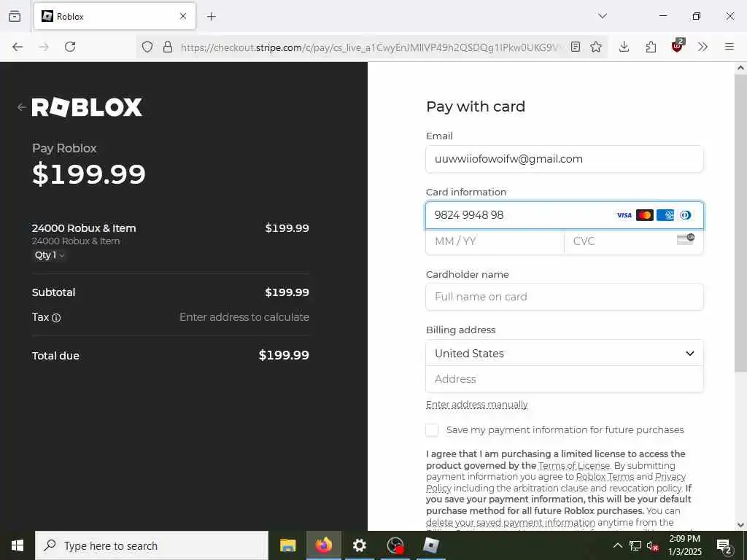Open the uBlock Origin shield icon

(678, 46)
